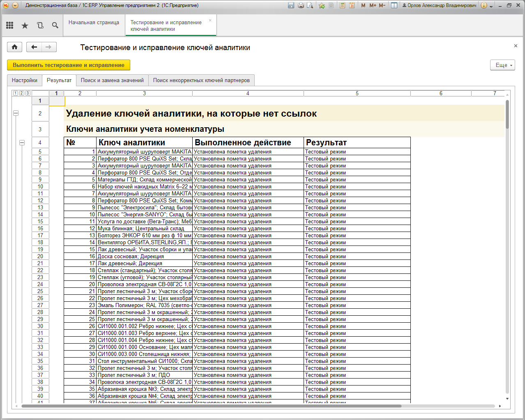Viewport: 525px width, 420px height.
Task: Go forward with the right arrow
Action: pyautogui.click(x=49, y=47)
